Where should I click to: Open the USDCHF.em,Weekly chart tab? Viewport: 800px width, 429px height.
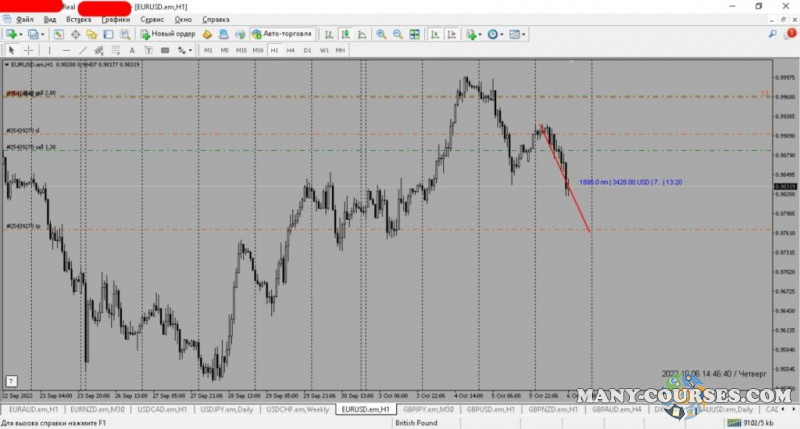(298, 409)
